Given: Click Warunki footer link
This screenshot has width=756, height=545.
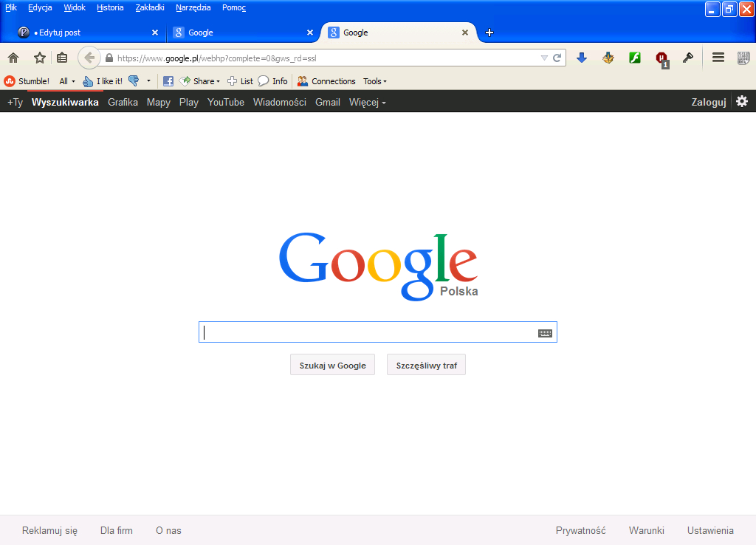Looking at the screenshot, I should (x=647, y=530).
